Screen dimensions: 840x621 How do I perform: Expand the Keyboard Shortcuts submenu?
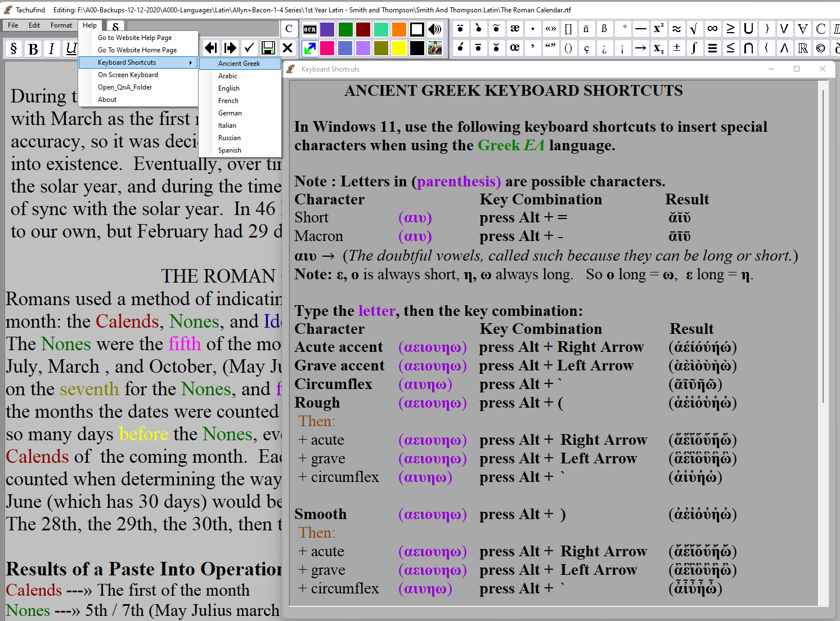coord(138,62)
